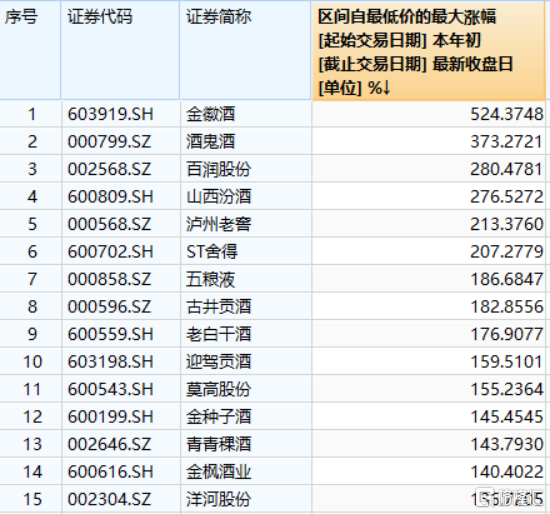
Task: Select stock name 青青稞酒
Action: pyautogui.click(x=219, y=444)
